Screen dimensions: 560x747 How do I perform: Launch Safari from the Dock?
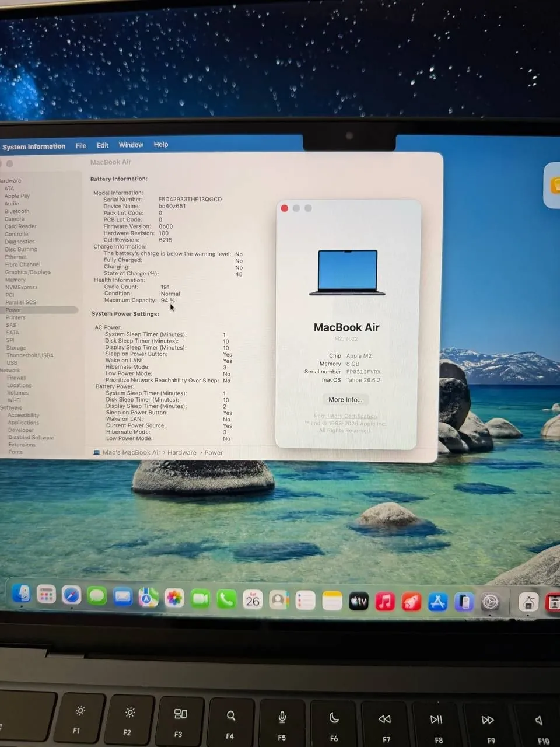tap(71, 595)
